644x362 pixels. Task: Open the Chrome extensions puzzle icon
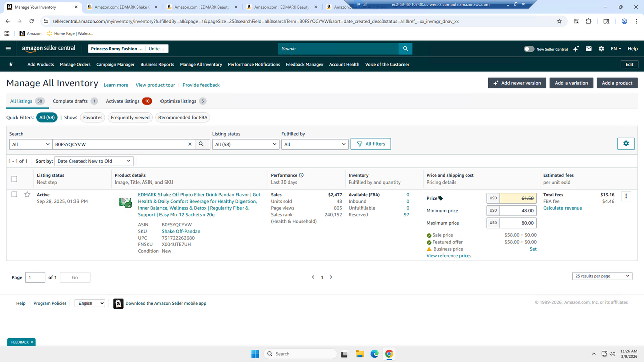click(589, 21)
